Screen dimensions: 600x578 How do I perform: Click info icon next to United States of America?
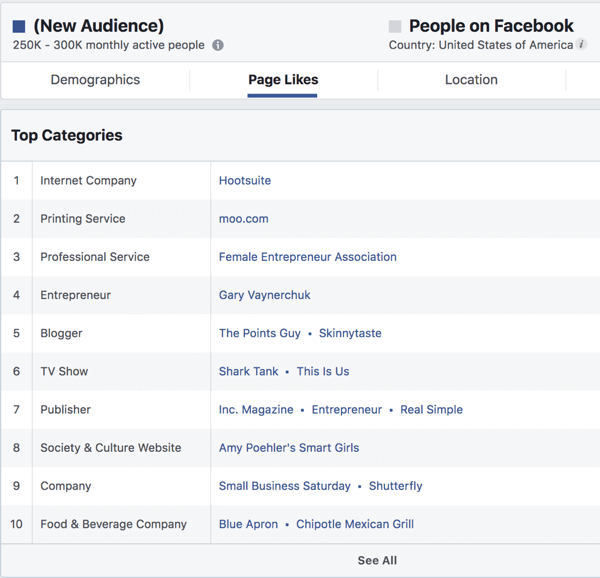[x=581, y=44]
